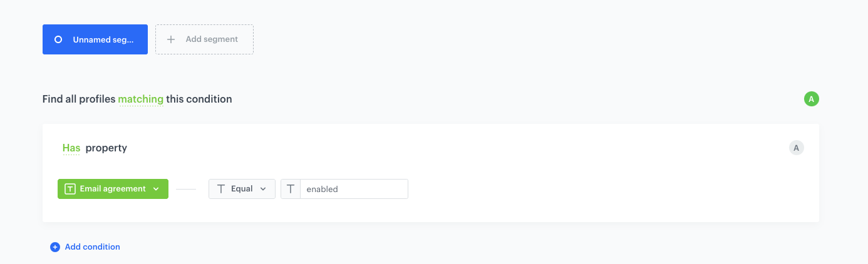Open the Equal operator dropdown
This screenshot has width=868, height=264.
point(242,189)
